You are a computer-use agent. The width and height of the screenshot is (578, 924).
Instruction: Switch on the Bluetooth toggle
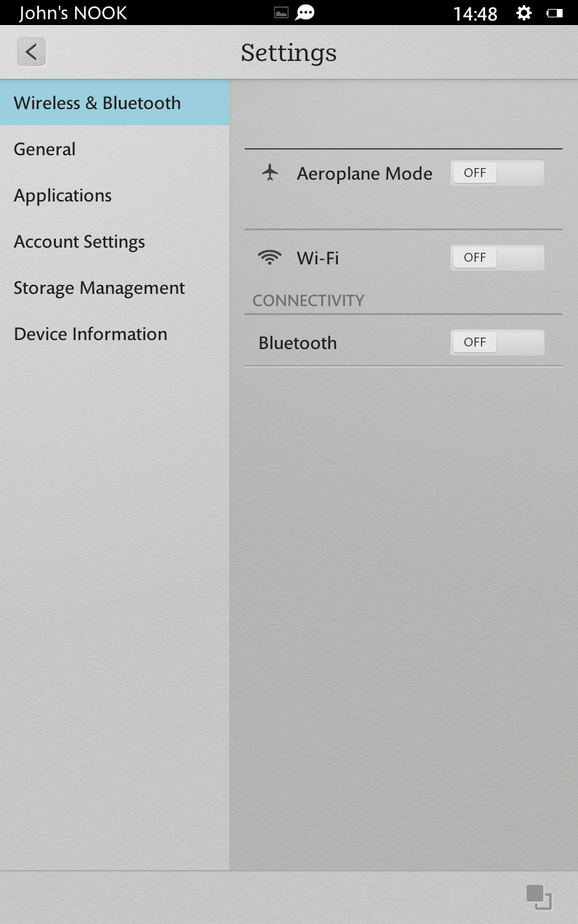497,342
